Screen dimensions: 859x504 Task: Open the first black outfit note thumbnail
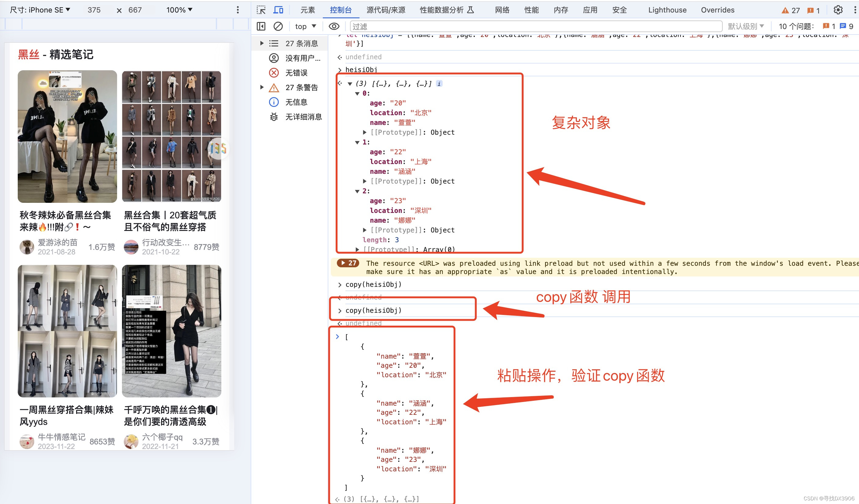(67, 136)
